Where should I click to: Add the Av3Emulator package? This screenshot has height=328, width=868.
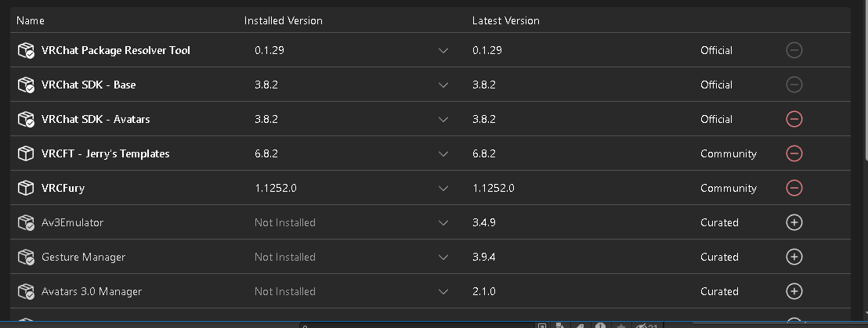(x=794, y=222)
